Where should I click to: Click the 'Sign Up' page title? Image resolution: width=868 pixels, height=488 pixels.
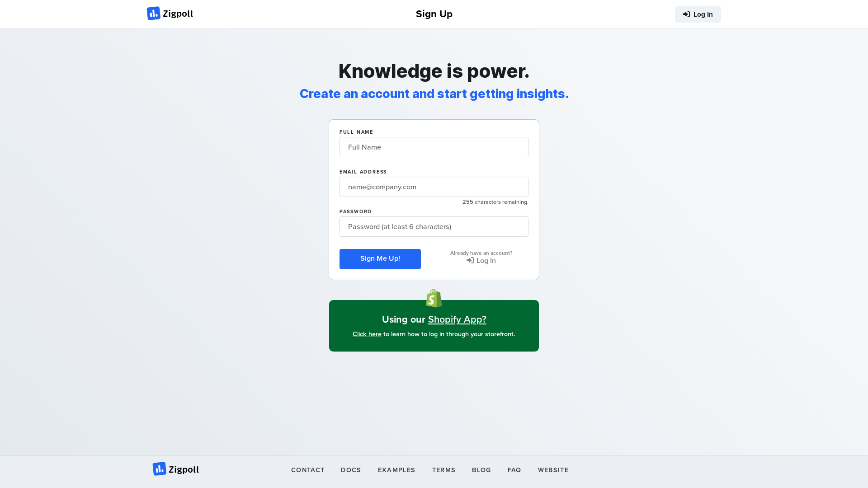[x=434, y=14]
